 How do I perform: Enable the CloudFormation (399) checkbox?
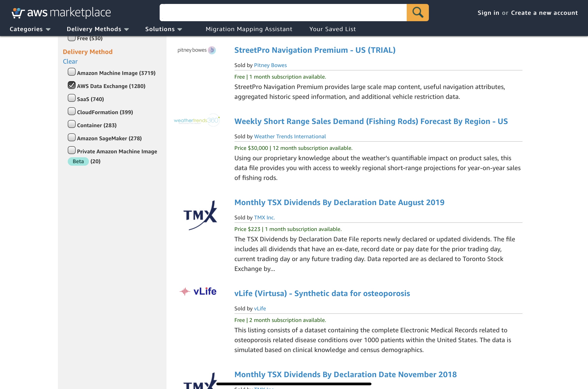pyautogui.click(x=72, y=111)
